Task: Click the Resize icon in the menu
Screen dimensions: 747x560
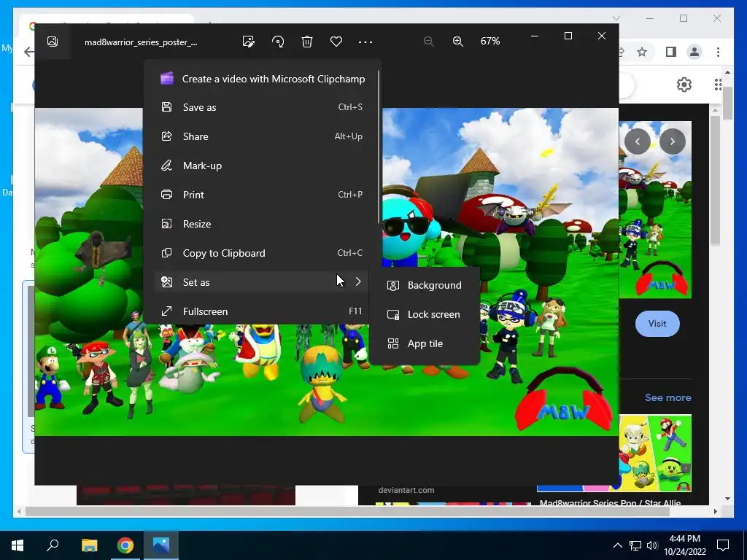Action: [x=166, y=224]
